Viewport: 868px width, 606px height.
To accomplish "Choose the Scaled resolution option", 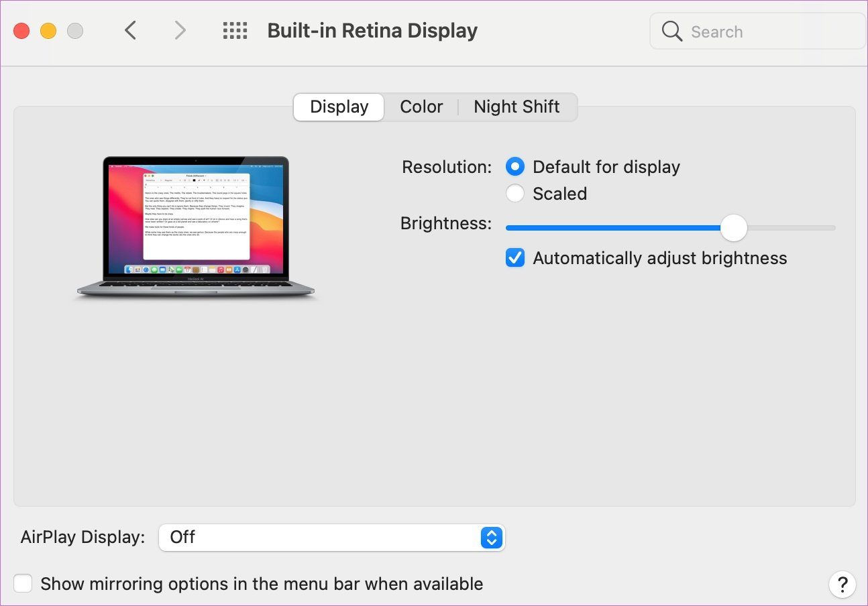I will click(515, 193).
